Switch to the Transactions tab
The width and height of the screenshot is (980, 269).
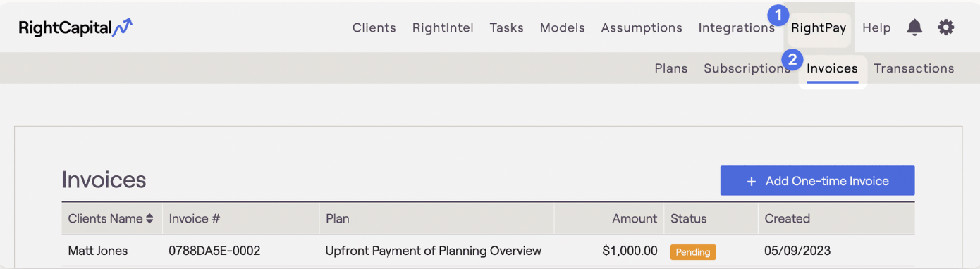(914, 68)
